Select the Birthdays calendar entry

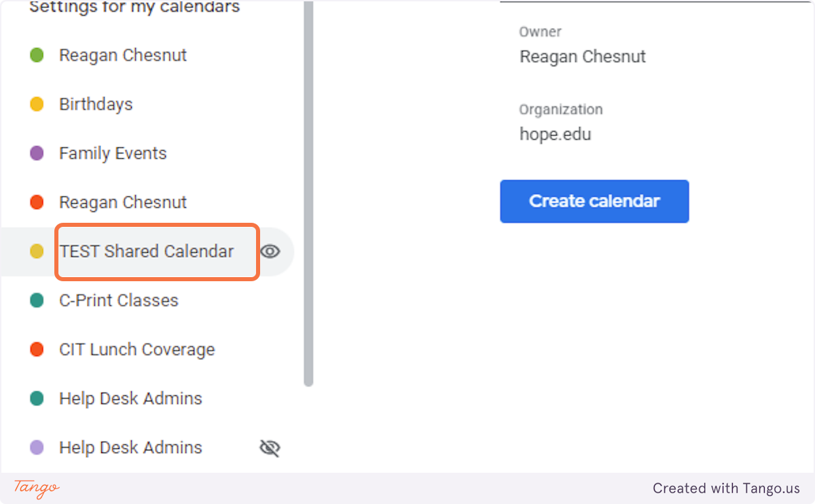[x=96, y=104]
